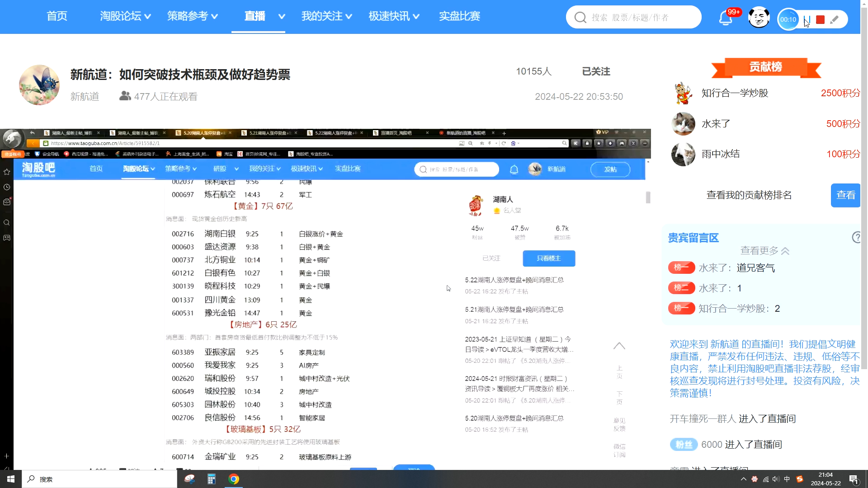Open the notification bell with 99+ badge
This screenshot has width=868, height=488.
726,18
